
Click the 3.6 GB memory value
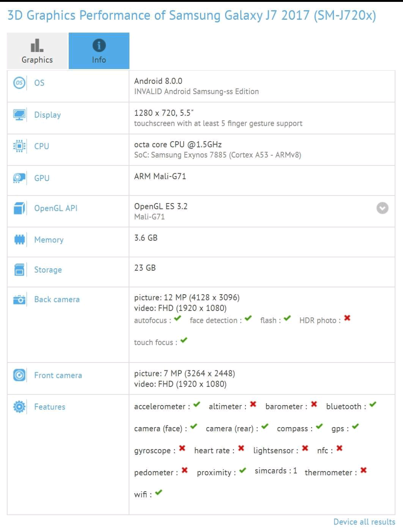146,238
